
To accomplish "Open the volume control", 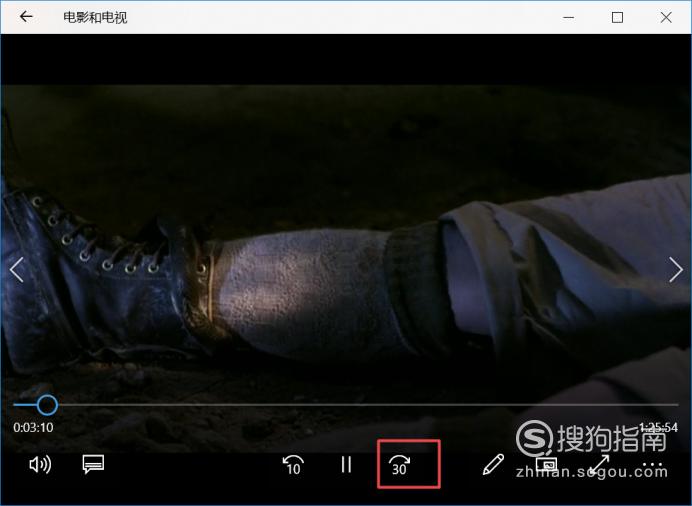I will pos(40,465).
